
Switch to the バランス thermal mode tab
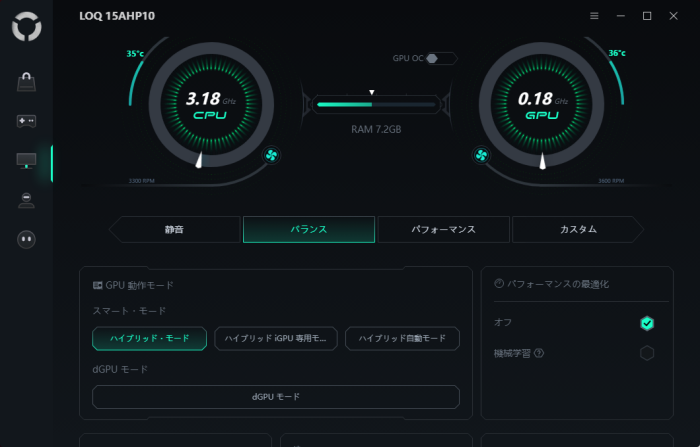(309, 230)
